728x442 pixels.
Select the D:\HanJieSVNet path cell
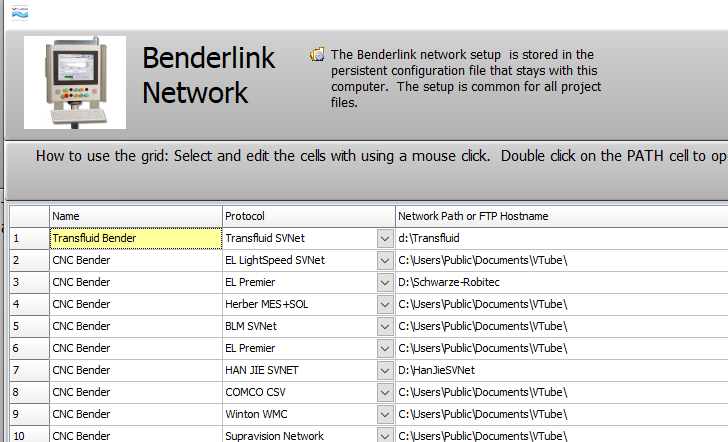point(562,370)
